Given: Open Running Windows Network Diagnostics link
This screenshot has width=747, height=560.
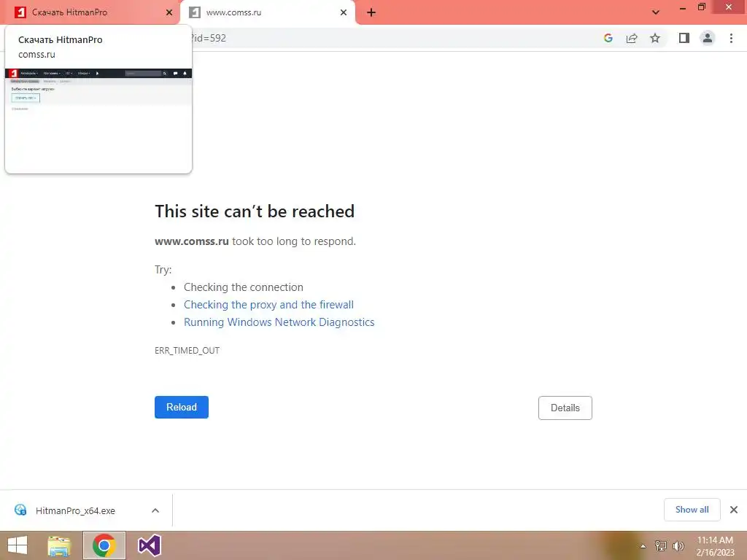Looking at the screenshot, I should pyautogui.click(x=279, y=322).
